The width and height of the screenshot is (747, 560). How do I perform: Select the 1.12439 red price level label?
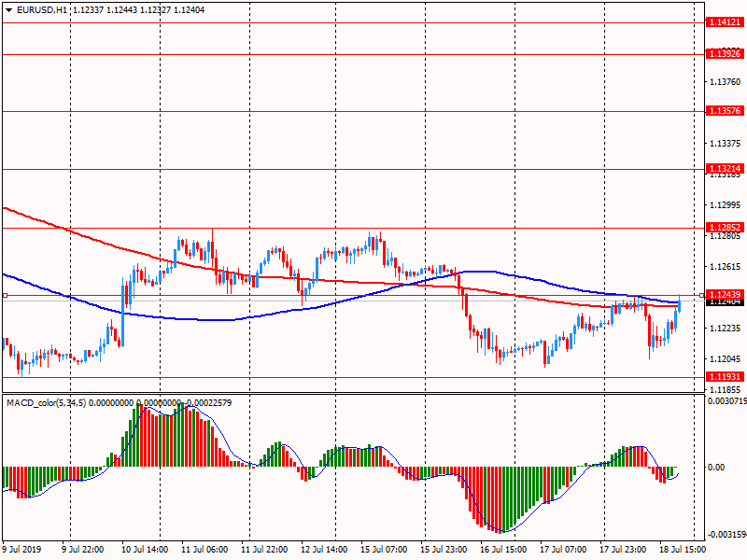coord(725,295)
